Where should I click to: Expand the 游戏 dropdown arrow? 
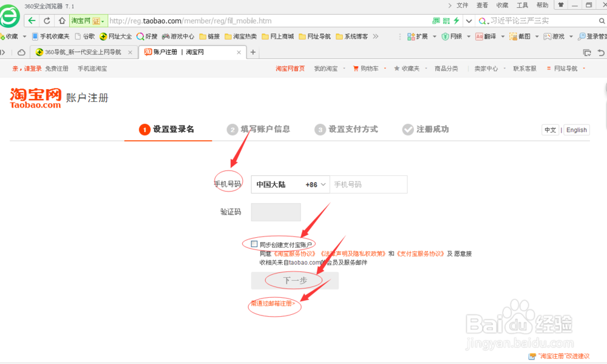coord(571,36)
